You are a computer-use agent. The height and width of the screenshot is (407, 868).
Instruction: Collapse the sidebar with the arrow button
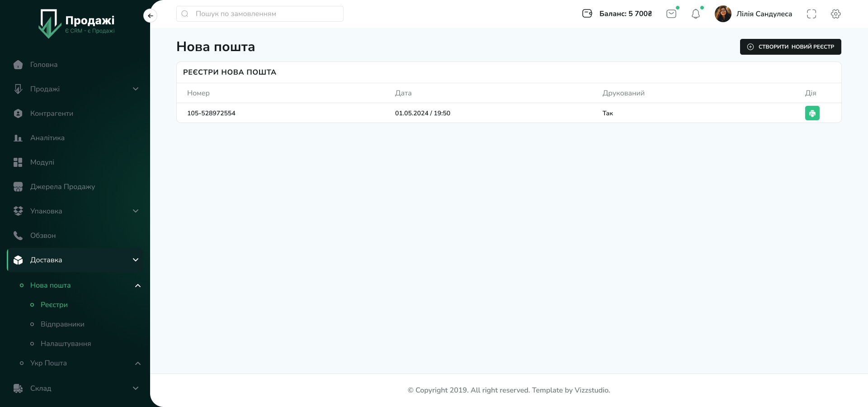tap(150, 16)
